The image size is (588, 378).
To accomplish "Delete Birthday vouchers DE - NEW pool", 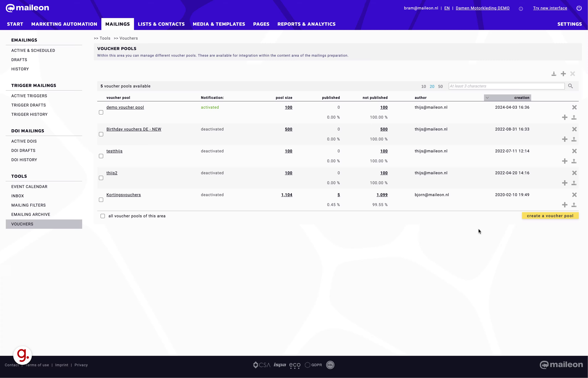I will point(574,129).
